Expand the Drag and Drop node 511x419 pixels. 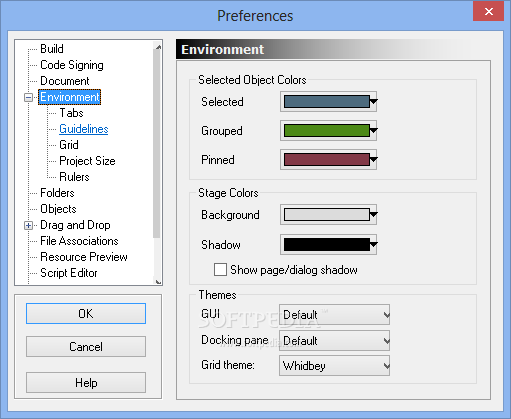(x=28, y=226)
